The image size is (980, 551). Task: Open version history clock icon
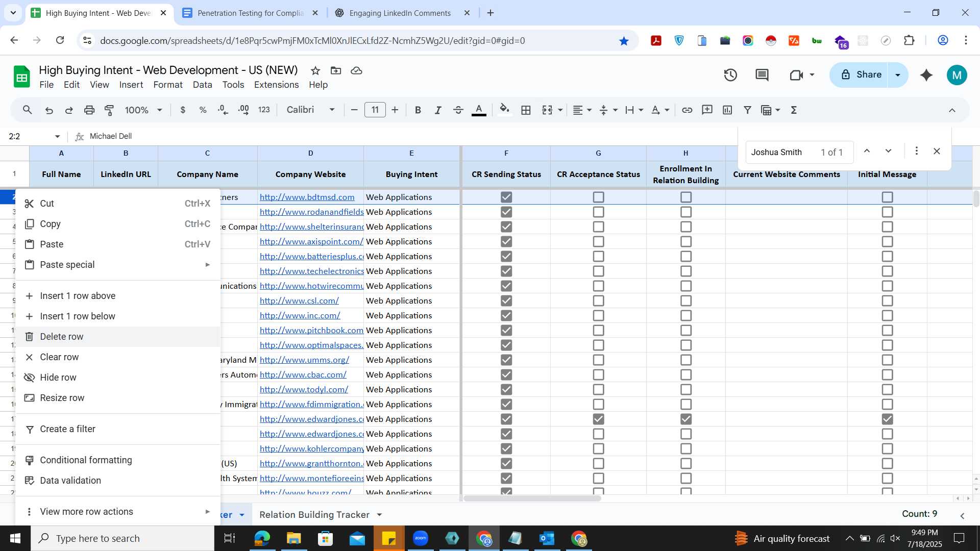point(730,76)
